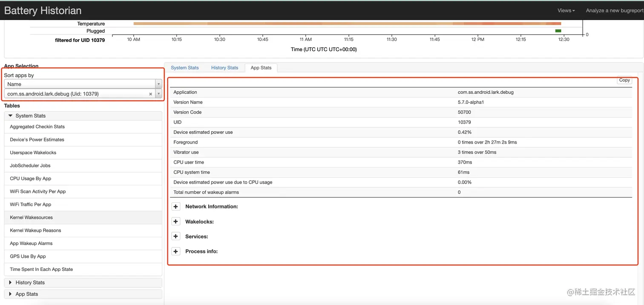
Task: Open WiFi Scan Activity Per App table
Action: click(x=83, y=192)
